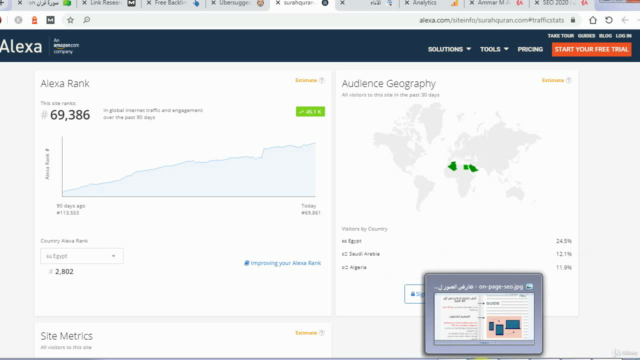Click the browser address bar URL
Image resolution: width=640 pixels, height=360 pixels.
coord(491,20)
